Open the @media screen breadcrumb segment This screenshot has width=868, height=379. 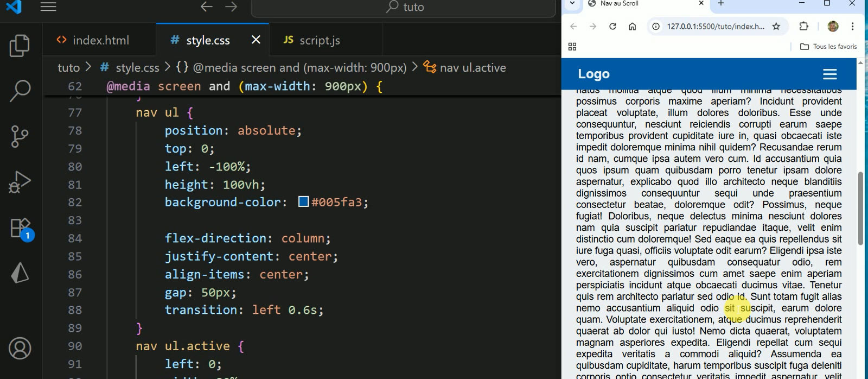[291, 67]
